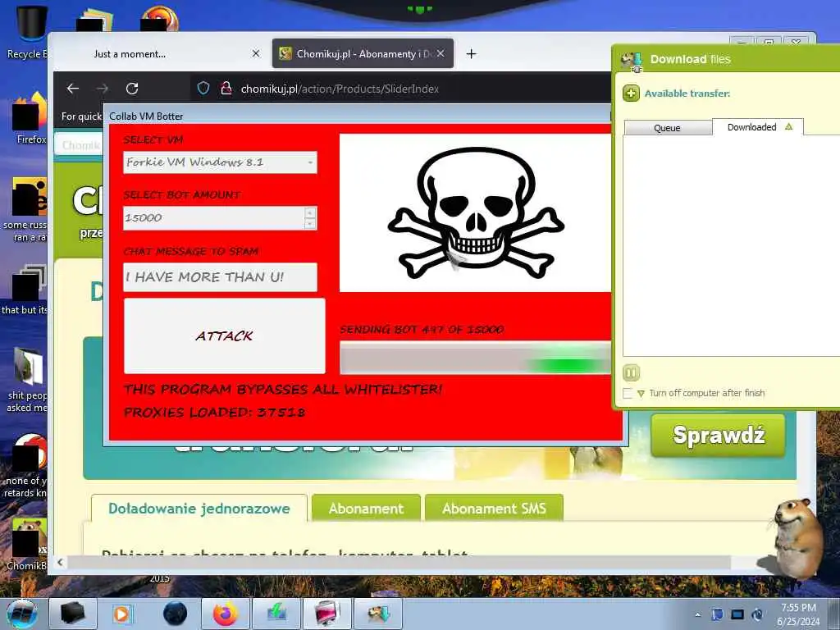
Task: Click the skull and crossbones image
Action: pos(475,212)
